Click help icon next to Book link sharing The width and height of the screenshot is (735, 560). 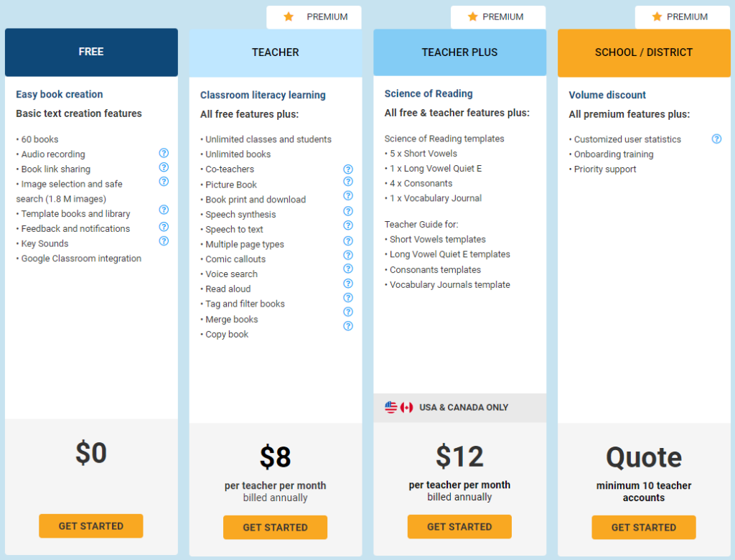164,167
